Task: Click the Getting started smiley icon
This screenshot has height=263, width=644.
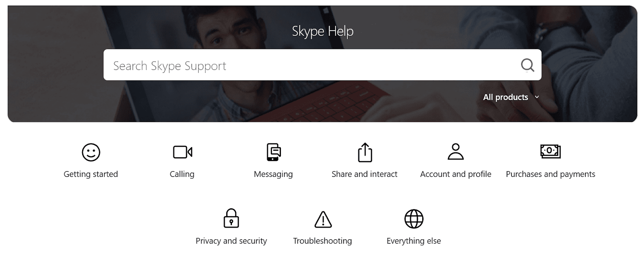Action: coord(91,152)
